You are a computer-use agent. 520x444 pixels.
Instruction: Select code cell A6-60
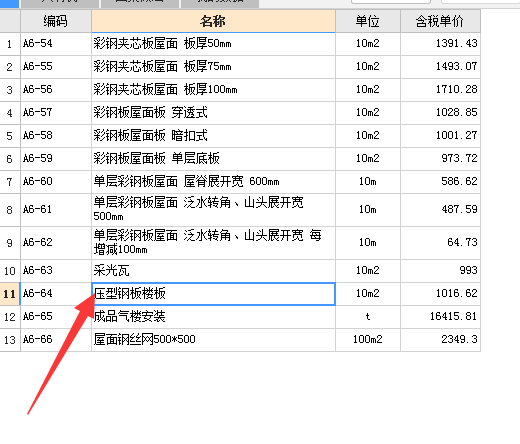pyautogui.click(x=56, y=182)
